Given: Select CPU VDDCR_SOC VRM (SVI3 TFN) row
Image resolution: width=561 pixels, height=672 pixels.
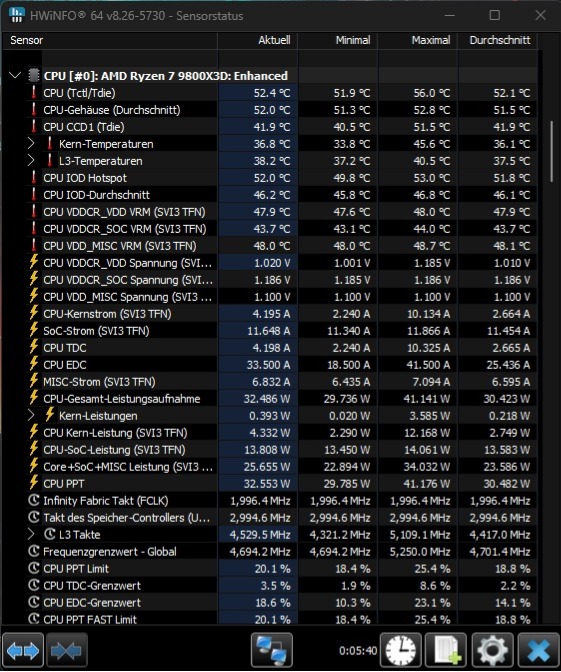Looking at the screenshot, I should click(281, 228).
